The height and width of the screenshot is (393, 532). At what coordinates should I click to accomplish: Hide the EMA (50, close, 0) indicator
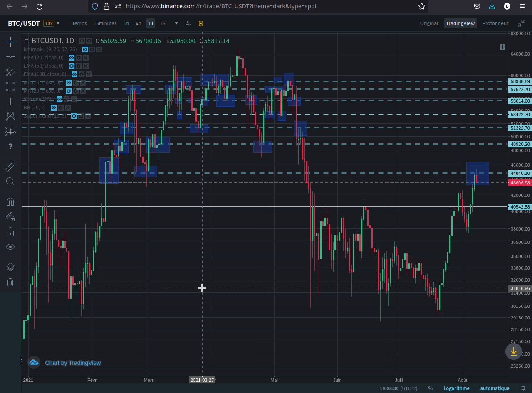(x=72, y=66)
